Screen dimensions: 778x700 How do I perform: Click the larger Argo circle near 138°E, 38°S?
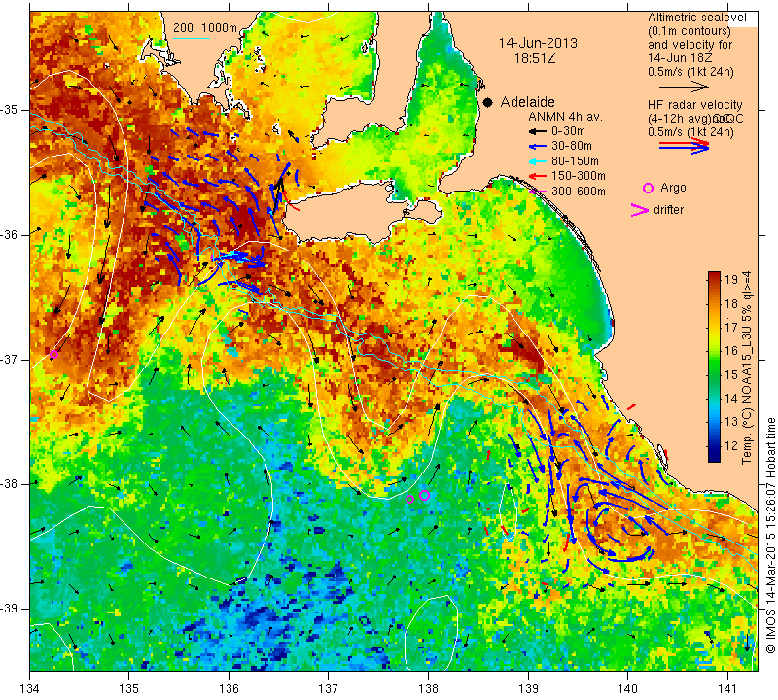pos(424,495)
